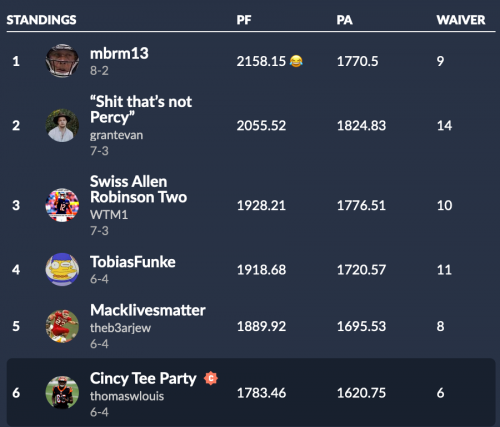
Task: Open the mbrm13 team name
Action: (119, 53)
